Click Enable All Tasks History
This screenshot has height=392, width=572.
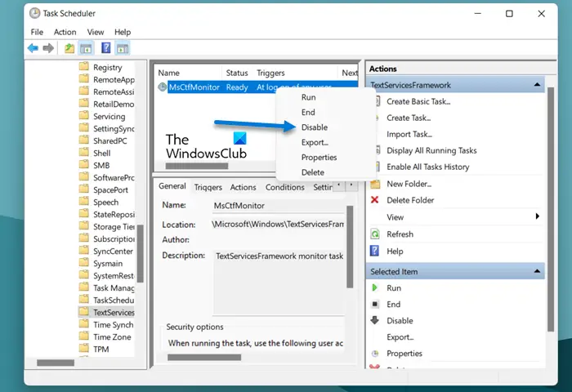[x=428, y=167]
